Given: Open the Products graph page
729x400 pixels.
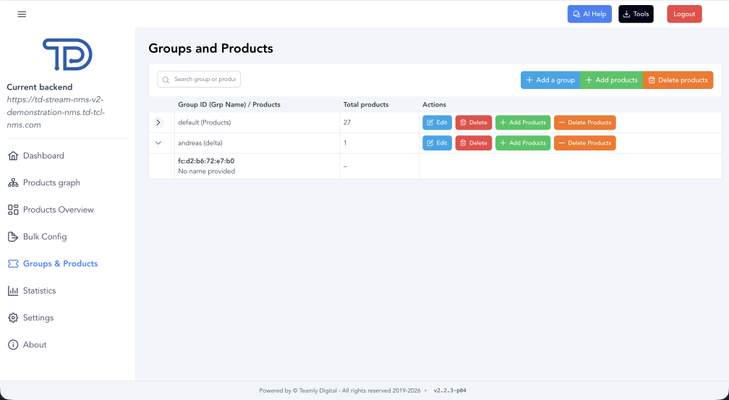Looking at the screenshot, I should click(x=51, y=183).
